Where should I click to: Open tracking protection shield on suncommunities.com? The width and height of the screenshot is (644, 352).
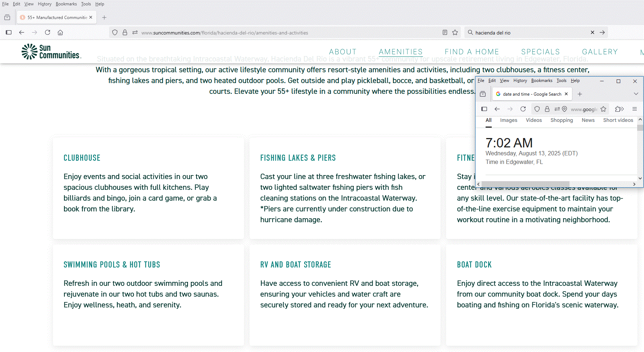[x=115, y=32]
